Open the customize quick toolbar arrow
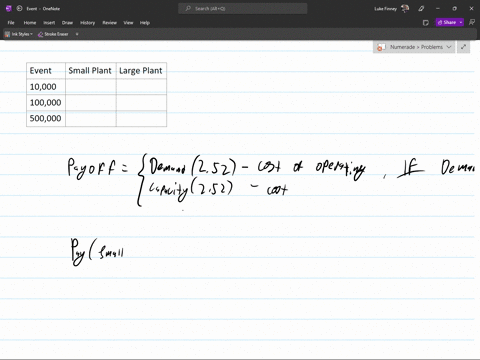The image size is (480, 360). (x=77, y=34)
